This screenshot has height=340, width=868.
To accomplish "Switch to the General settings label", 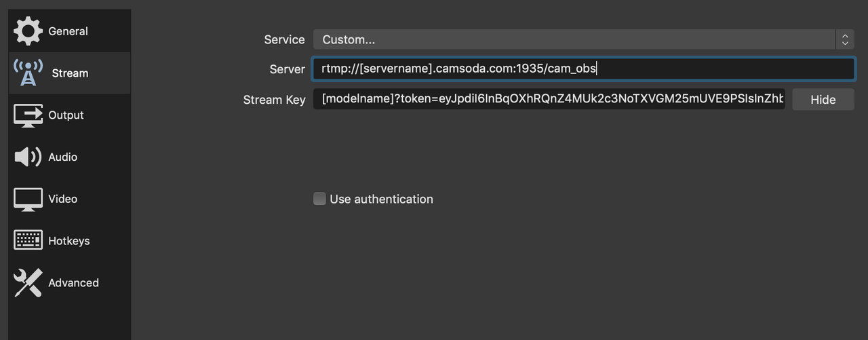I will [68, 31].
